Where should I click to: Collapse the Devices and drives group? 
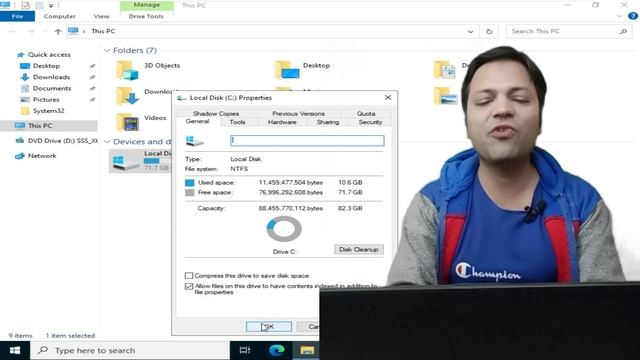click(x=107, y=142)
